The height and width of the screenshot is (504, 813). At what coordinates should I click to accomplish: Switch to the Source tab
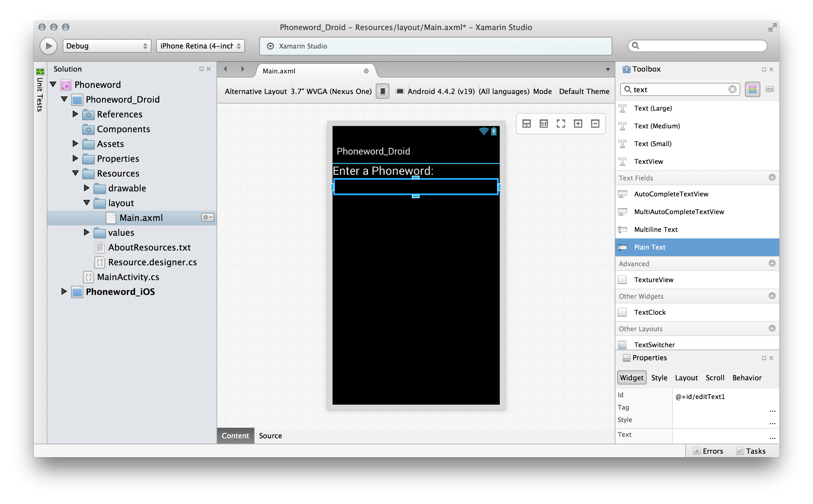(270, 436)
